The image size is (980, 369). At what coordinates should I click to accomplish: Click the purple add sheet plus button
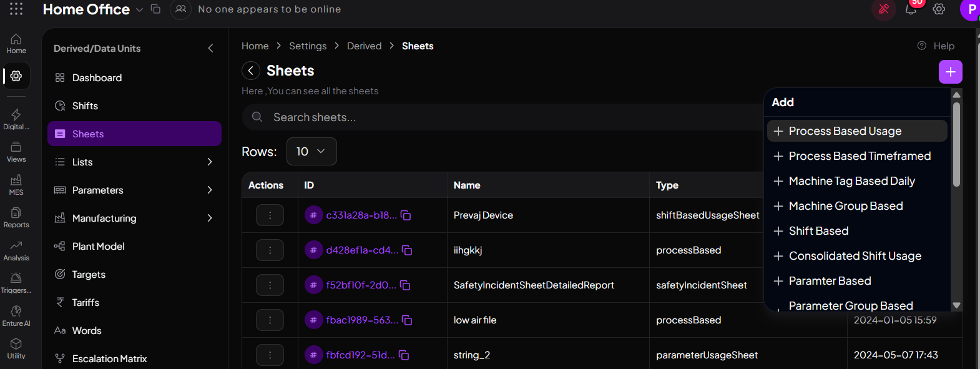(950, 72)
